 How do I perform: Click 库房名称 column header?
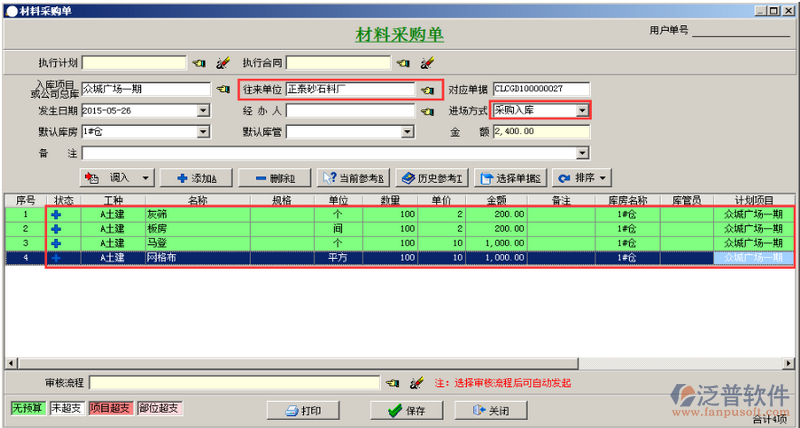point(628,200)
